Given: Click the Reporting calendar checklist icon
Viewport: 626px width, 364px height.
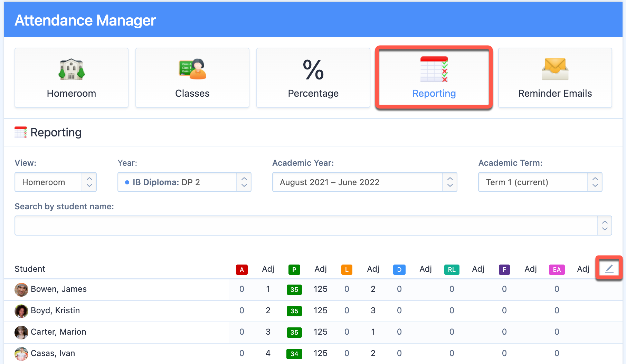Looking at the screenshot, I should tap(434, 69).
